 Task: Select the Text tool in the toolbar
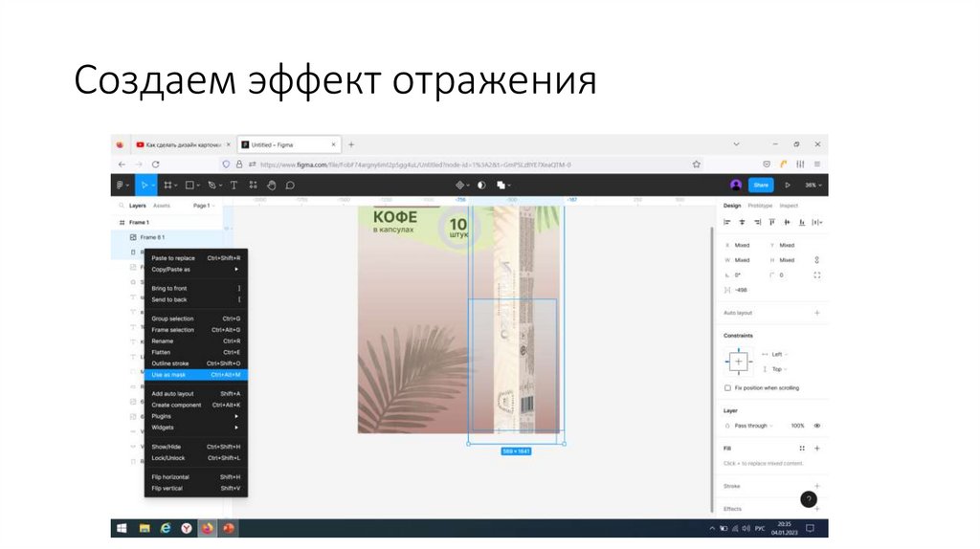pos(234,185)
